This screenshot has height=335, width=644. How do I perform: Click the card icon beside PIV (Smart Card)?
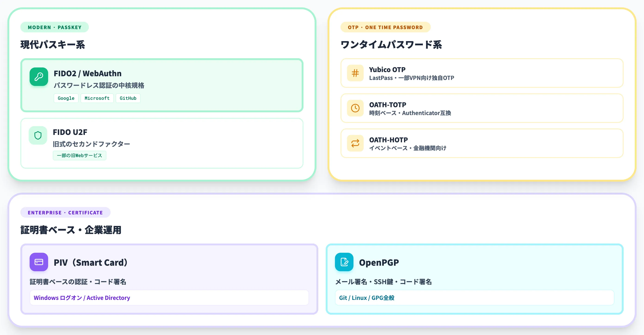[39, 262]
